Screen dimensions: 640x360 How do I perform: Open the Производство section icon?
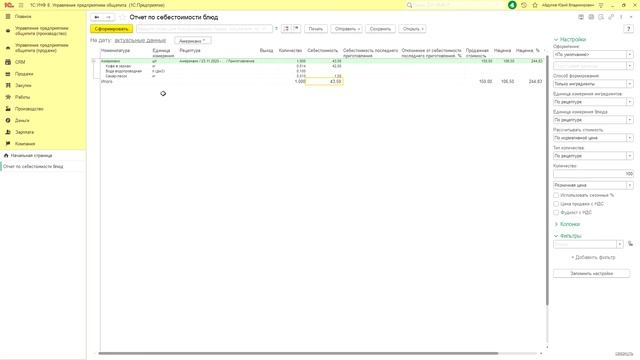click(x=7, y=109)
